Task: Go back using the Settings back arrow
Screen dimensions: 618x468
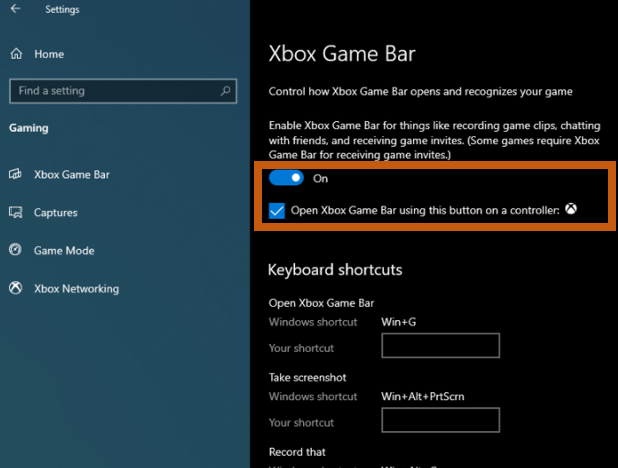Action: coord(15,9)
